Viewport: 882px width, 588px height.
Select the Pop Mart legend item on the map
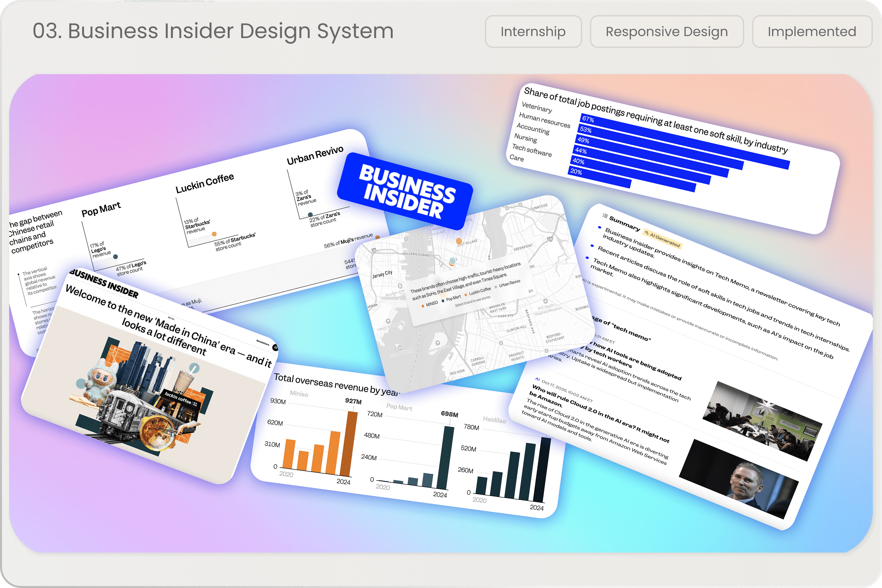451,299
